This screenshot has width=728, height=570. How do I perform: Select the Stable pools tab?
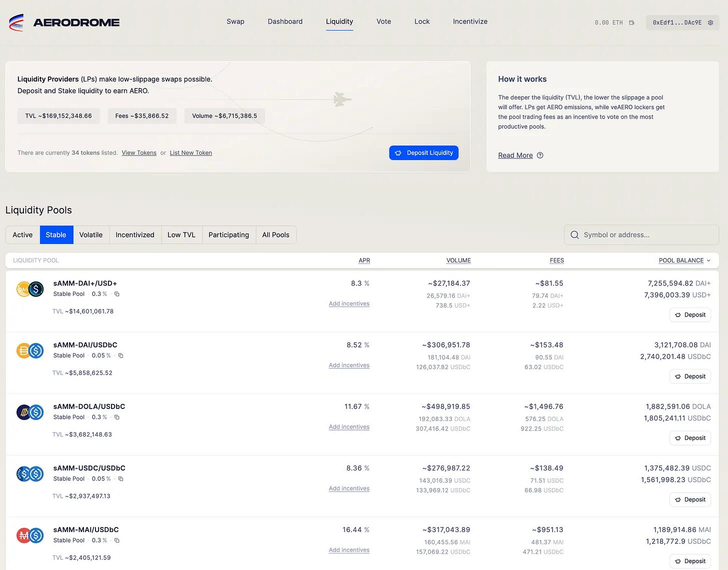coord(56,235)
